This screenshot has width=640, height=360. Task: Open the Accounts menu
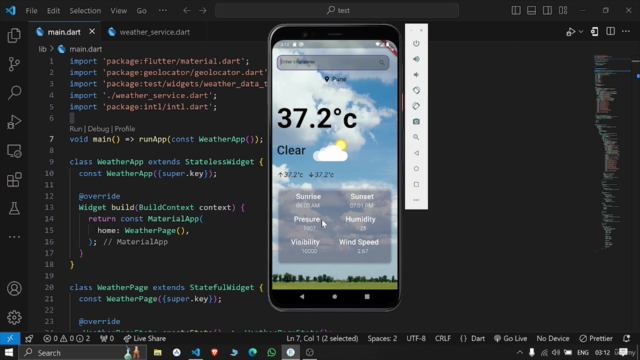click(x=14, y=289)
